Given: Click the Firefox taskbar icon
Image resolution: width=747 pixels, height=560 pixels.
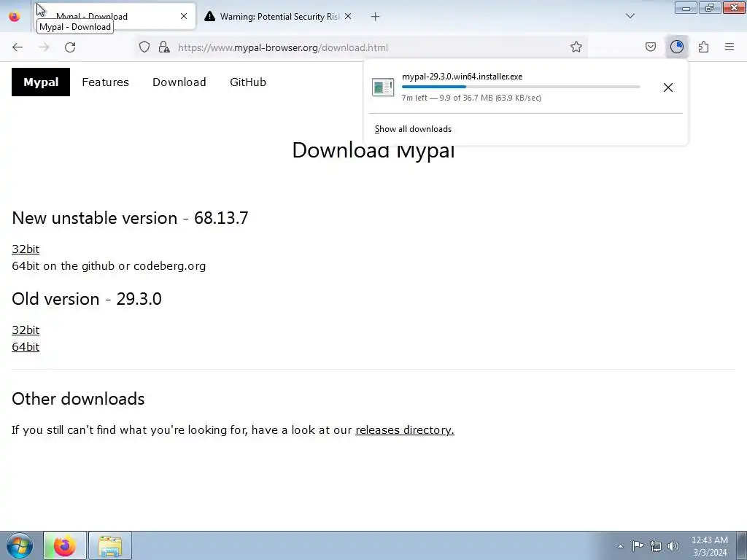Looking at the screenshot, I should (65, 545).
